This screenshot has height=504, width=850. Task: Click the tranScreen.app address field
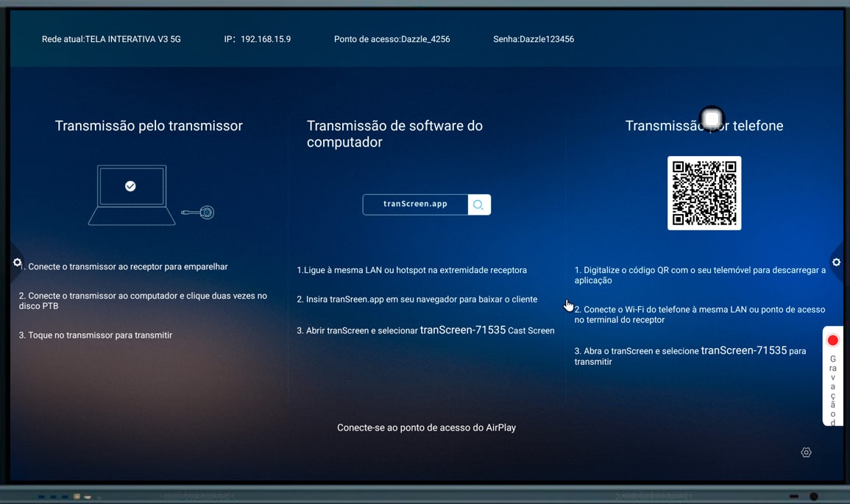pyautogui.click(x=415, y=205)
